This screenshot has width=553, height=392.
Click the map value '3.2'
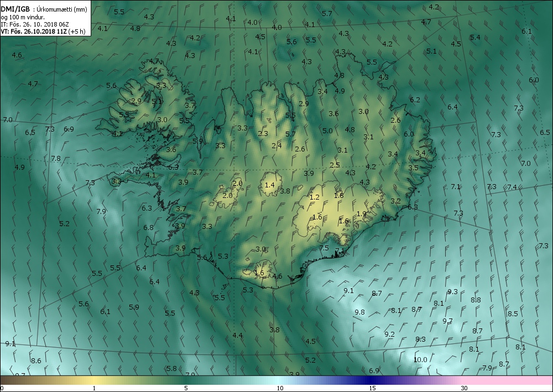tap(396, 201)
